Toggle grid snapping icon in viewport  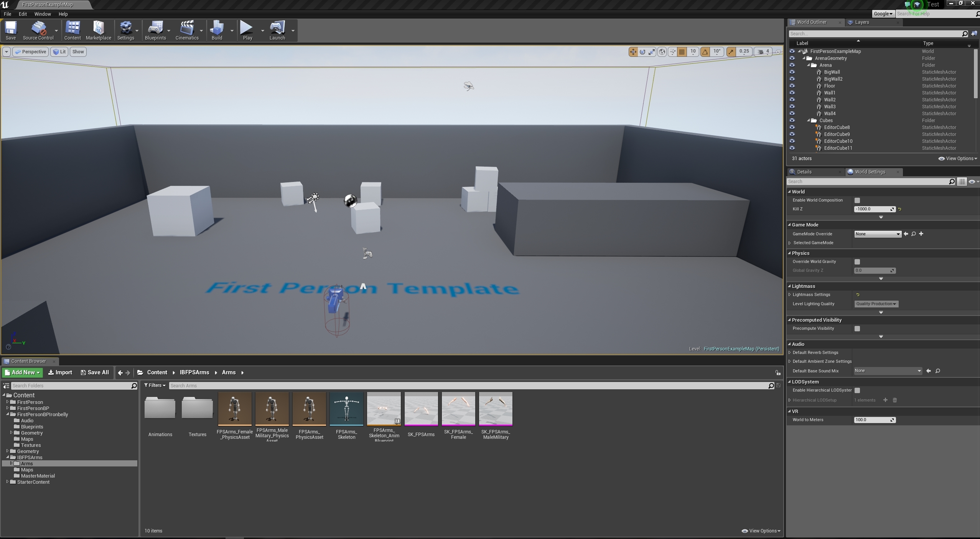pyautogui.click(x=682, y=51)
